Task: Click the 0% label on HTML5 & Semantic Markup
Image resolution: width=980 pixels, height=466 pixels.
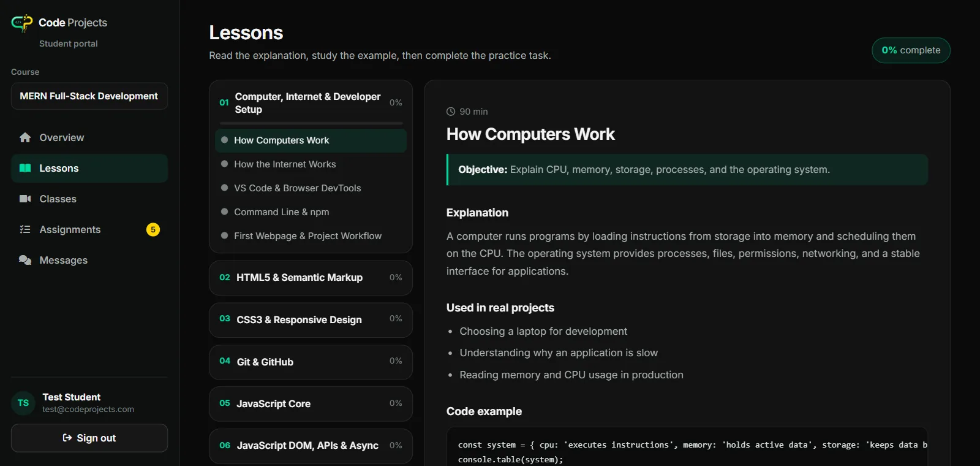Action: [x=396, y=277]
